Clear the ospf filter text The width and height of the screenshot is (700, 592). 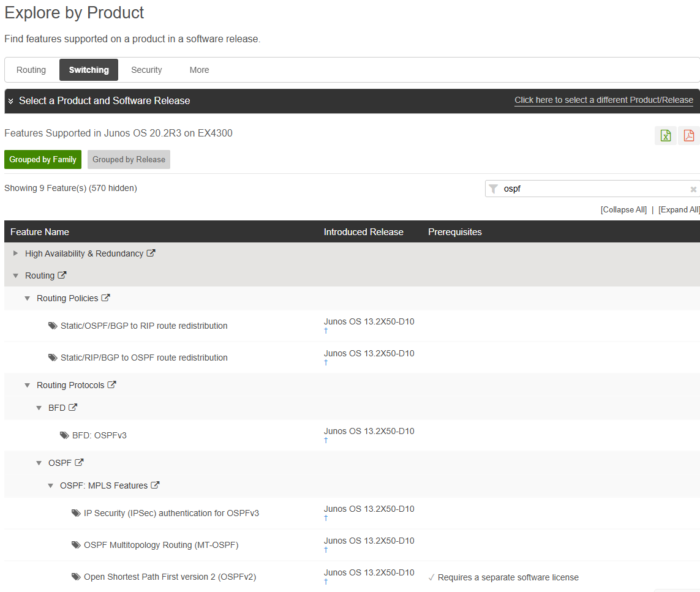click(693, 190)
